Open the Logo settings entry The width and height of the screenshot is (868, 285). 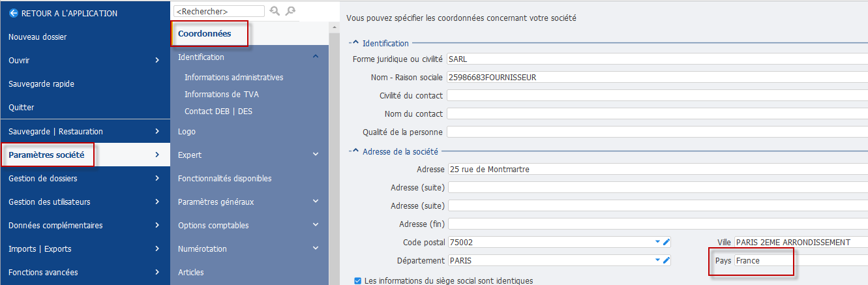point(187,131)
